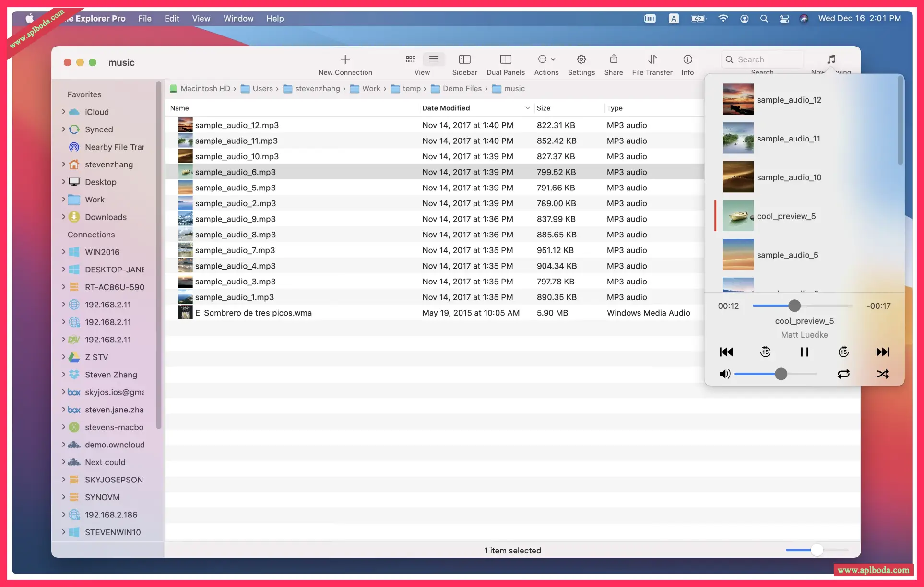Skip back 15 seconds in player
This screenshot has width=924, height=587.
coord(765,352)
